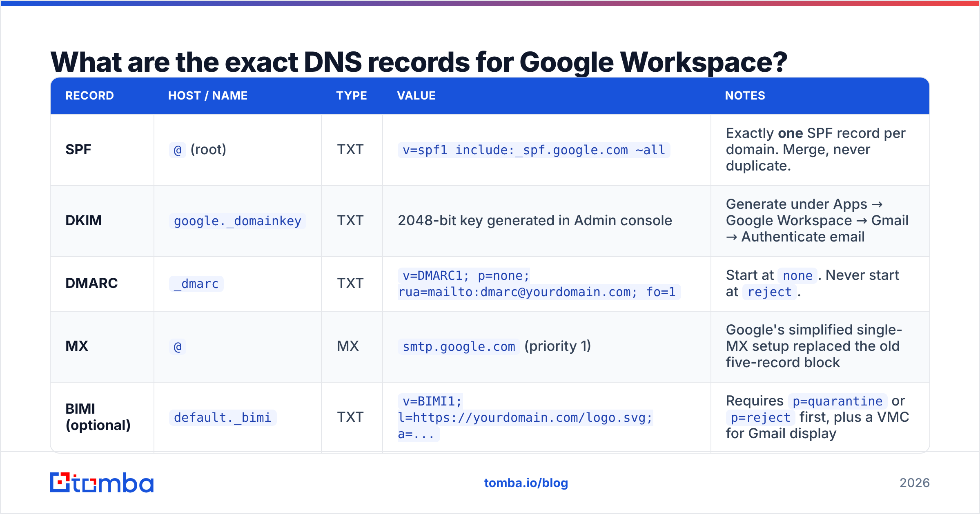The image size is (980, 514).
Task: Click the default._bimi host value
Action: coord(223,417)
